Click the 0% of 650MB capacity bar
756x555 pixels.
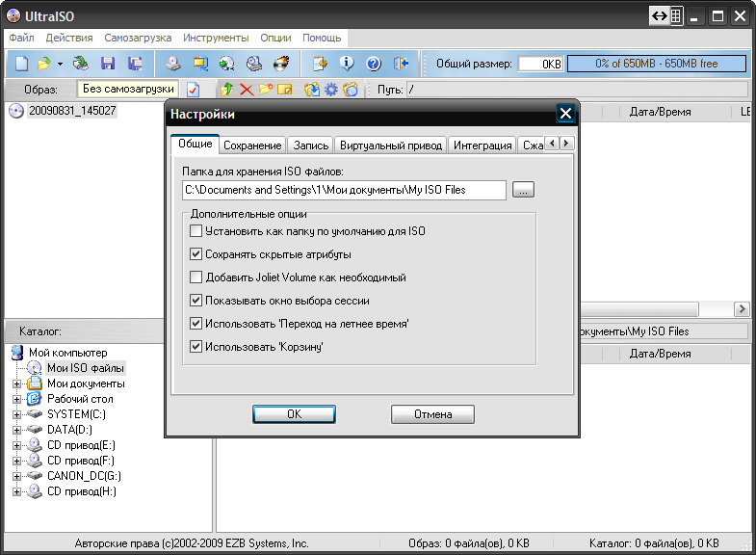pos(657,64)
